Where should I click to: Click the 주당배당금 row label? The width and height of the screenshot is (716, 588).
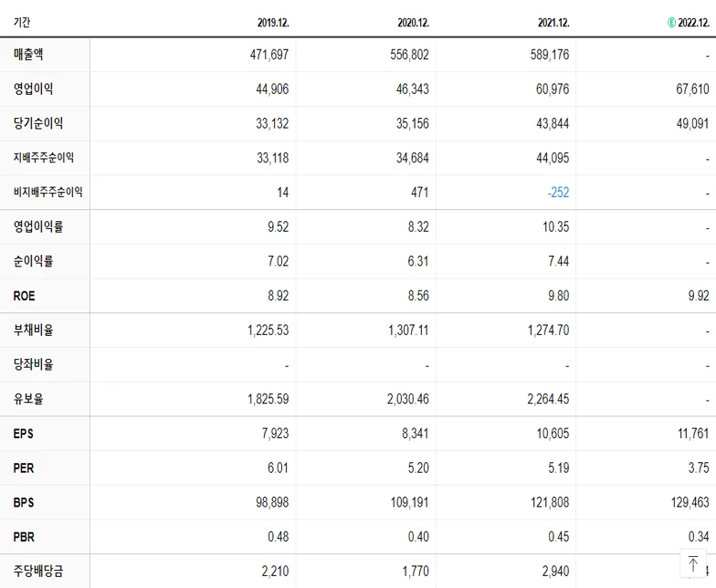(x=38, y=572)
